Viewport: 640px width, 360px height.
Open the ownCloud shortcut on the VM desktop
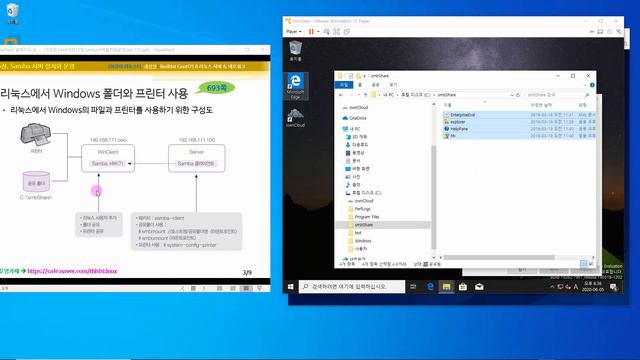(296, 118)
